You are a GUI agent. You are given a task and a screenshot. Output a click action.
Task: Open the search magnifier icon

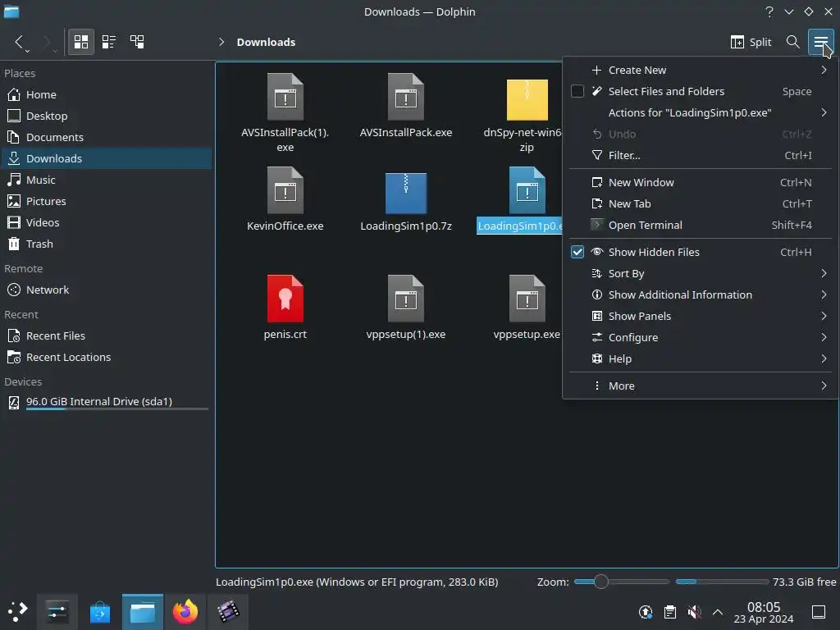tap(792, 42)
